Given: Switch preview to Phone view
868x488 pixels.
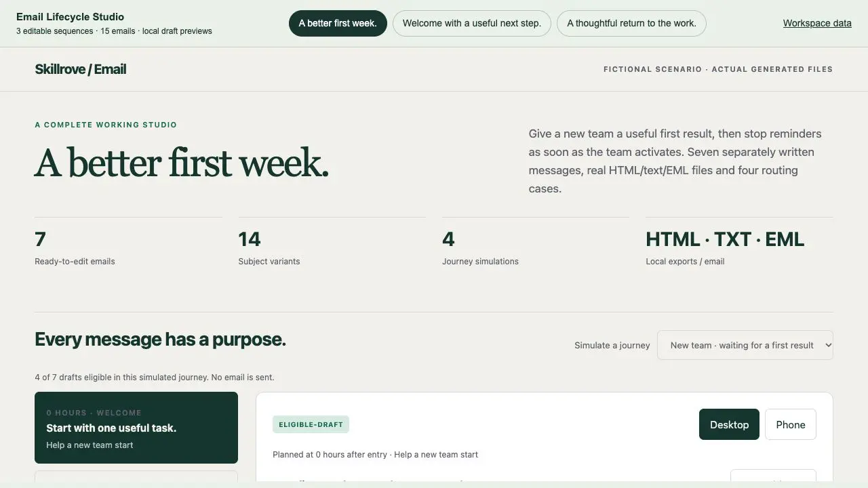Looking at the screenshot, I should [791, 424].
